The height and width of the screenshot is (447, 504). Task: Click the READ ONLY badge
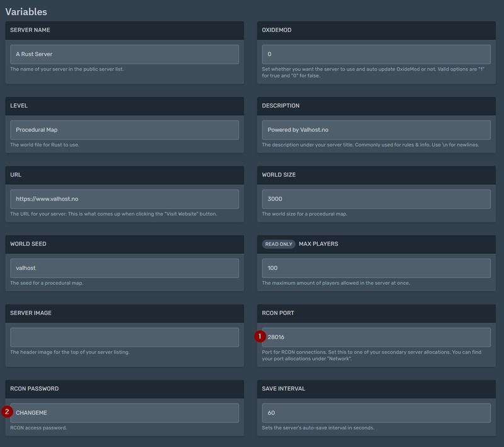pyautogui.click(x=278, y=244)
